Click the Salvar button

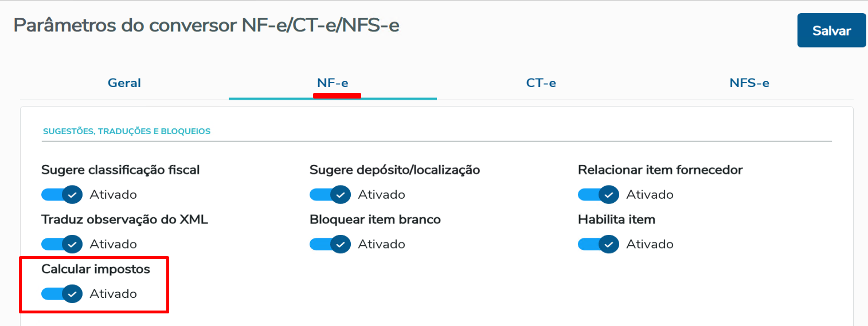pyautogui.click(x=831, y=30)
